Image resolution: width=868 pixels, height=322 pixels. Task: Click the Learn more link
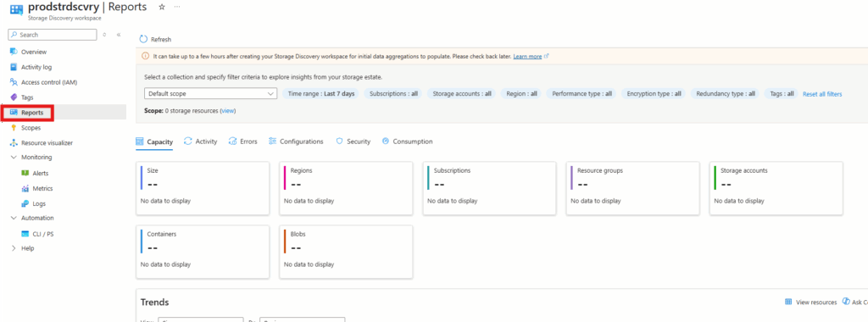tap(527, 57)
